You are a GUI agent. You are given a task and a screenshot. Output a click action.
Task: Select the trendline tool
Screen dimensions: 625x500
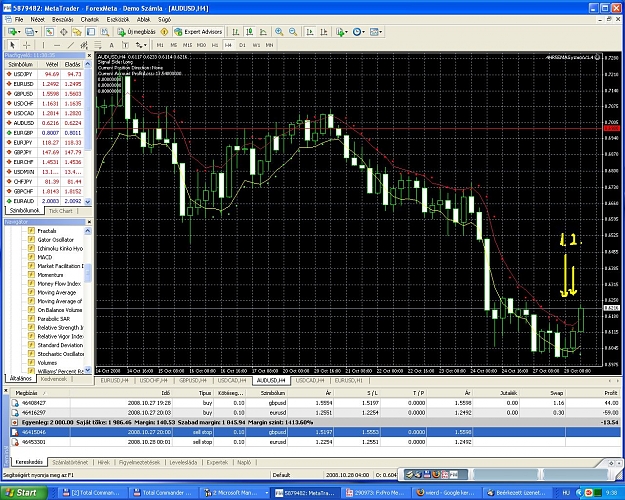click(x=71, y=45)
